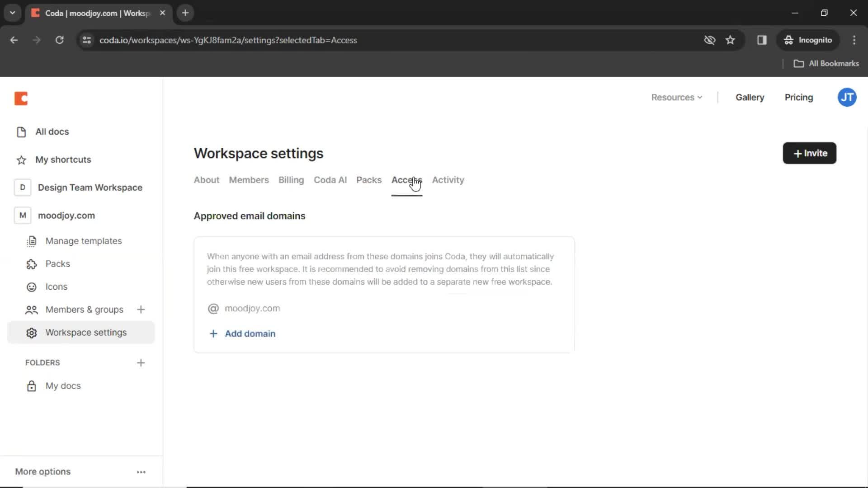Open All Bookmarks folder

pos(826,64)
